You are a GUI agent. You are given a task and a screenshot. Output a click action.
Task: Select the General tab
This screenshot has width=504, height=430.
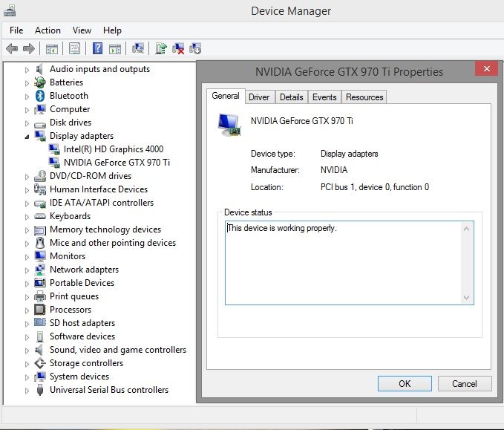226,96
